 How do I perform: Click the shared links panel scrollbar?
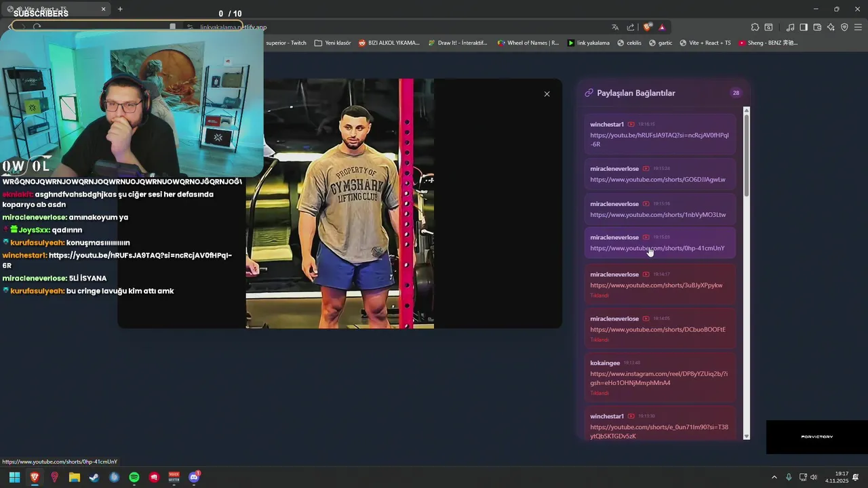click(x=747, y=156)
